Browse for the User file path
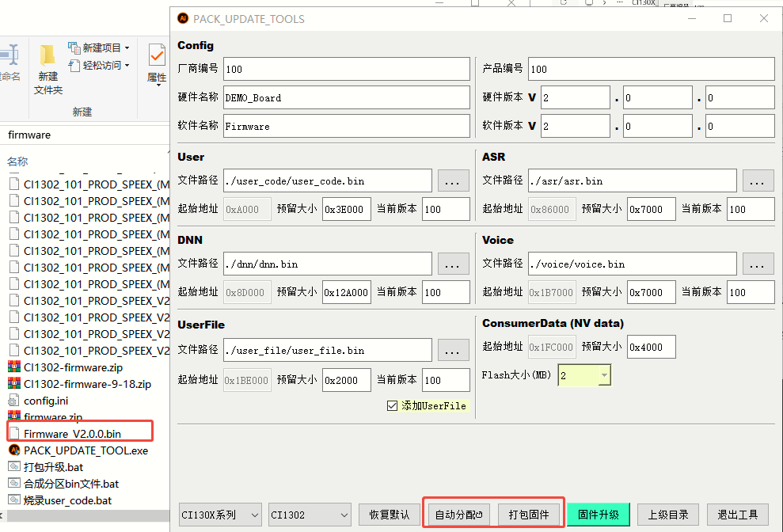Image resolution: width=783 pixels, height=532 pixels. point(453,181)
